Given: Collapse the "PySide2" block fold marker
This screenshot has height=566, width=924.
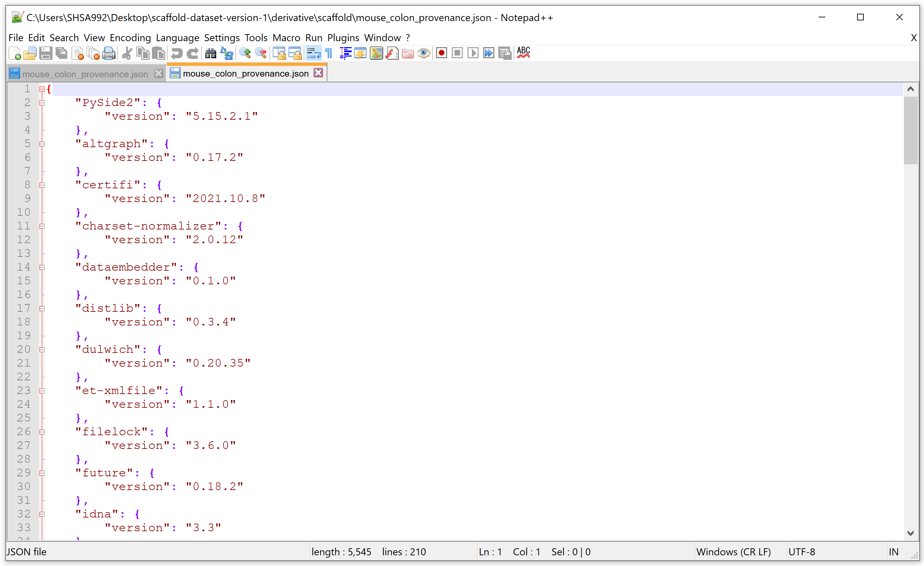Looking at the screenshot, I should [42, 103].
